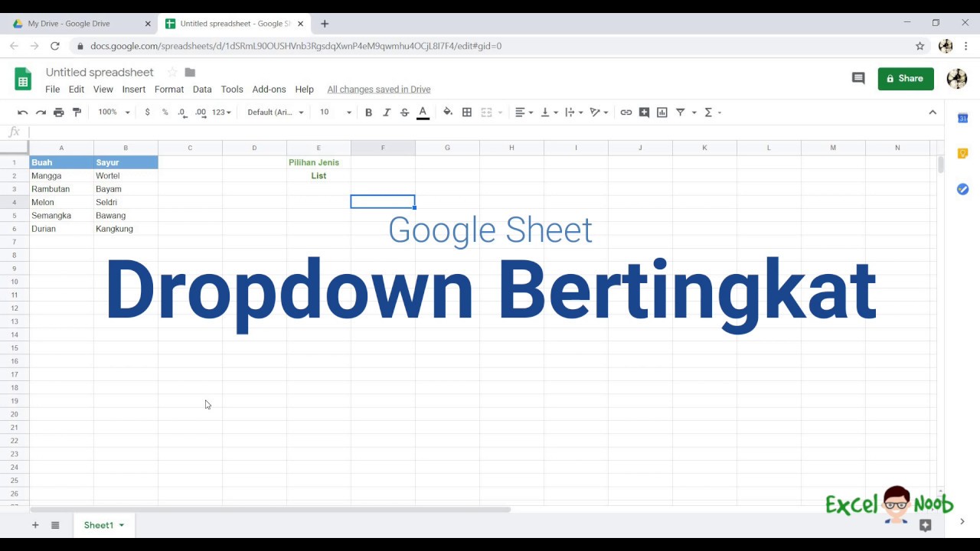Open Calendar side panel
Image resolution: width=980 pixels, height=551 pixels.
[x=963, y=118]
